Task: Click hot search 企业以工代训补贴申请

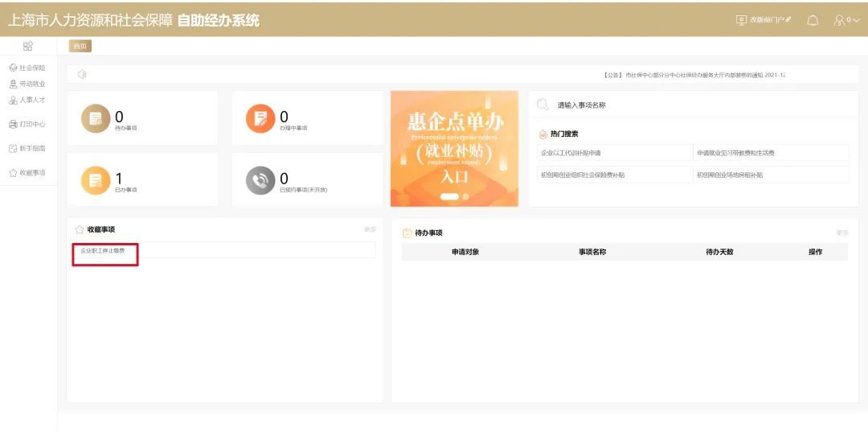Action: tap(571, 153)
